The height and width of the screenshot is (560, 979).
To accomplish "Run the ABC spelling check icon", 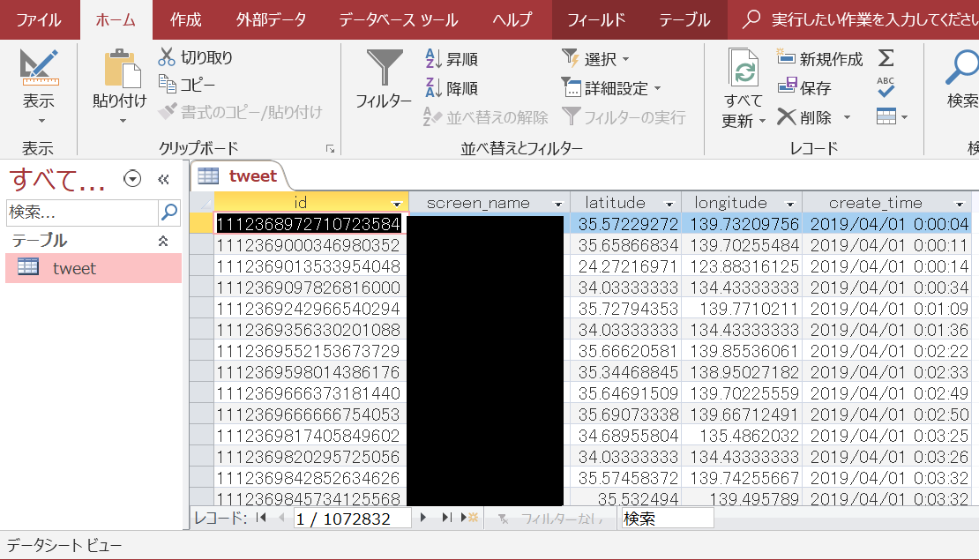I will point(886,87).
